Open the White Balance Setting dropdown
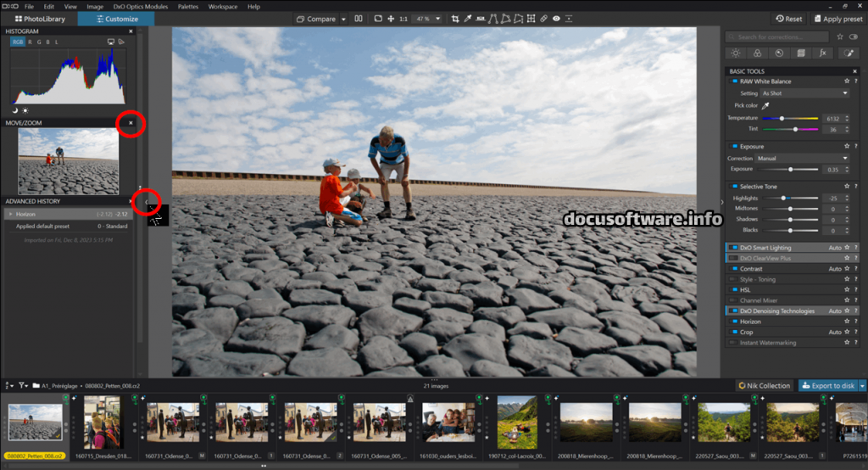868x470 pixels. pyautogui.click(x=804, y=93)
